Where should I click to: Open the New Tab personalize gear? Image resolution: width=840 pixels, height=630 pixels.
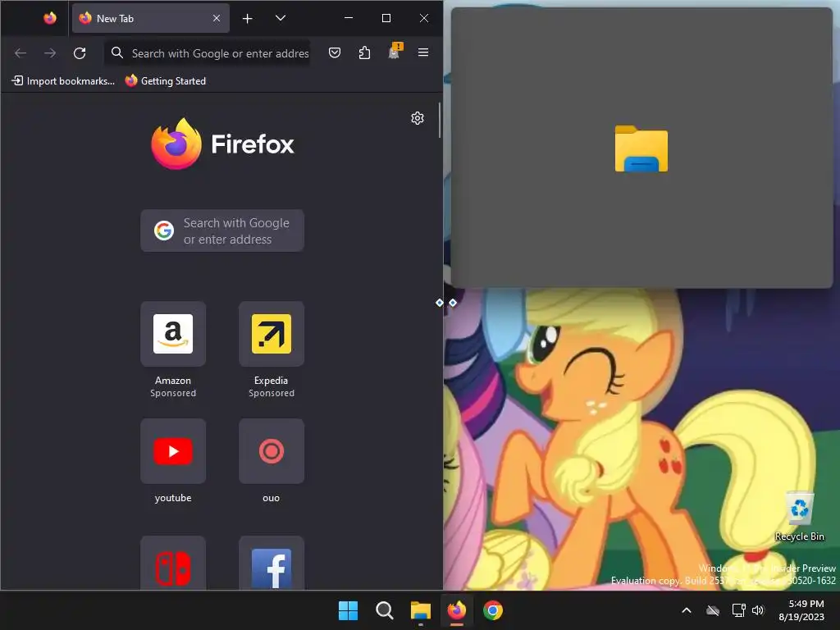tap(418, 118)
